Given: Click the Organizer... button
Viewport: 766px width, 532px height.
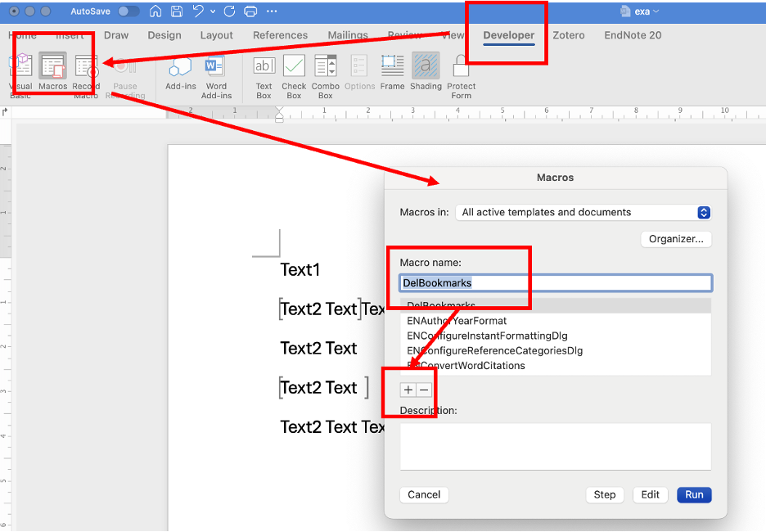Looking at the screenshot, I should [676, 239].
